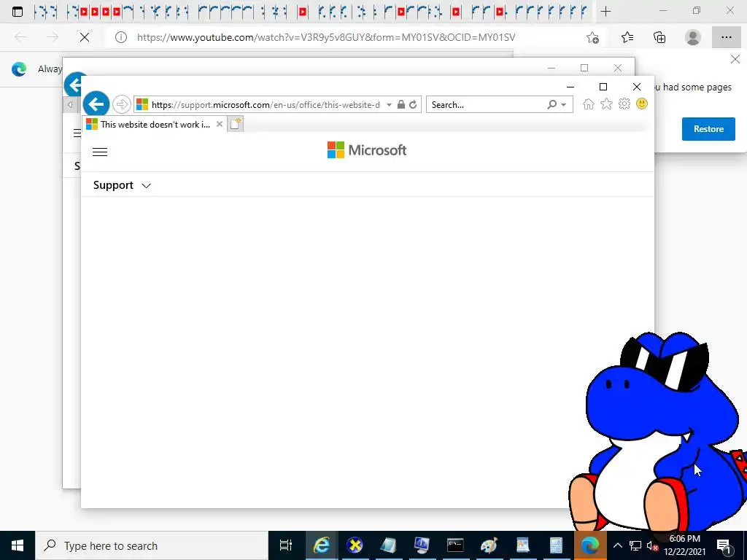Click the support.microsoft.com URL field in IE

pyautogui.click(x=266, y=105)
